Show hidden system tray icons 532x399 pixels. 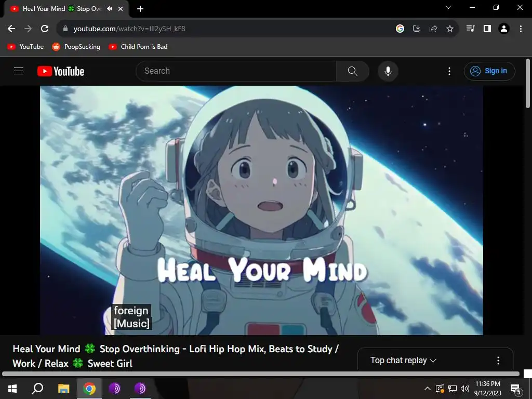(428, 389)
